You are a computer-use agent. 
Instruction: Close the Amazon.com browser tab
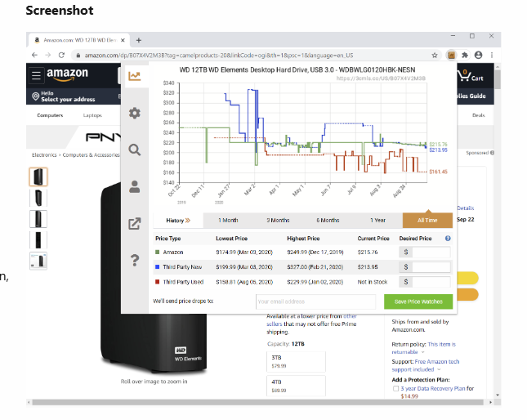[123, 40]
